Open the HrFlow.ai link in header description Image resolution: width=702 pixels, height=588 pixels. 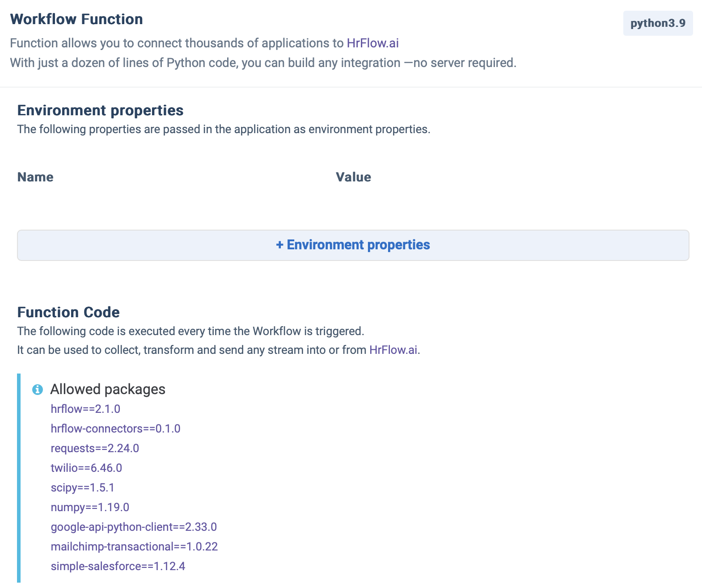(372, 43)
